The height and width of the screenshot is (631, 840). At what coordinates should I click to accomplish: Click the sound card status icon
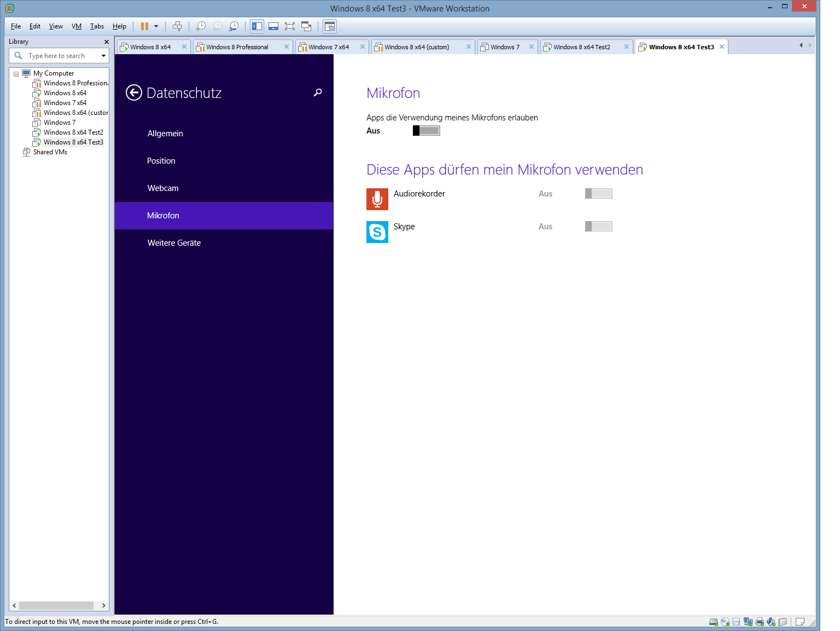pyautogui.click(x=771, y=622)
